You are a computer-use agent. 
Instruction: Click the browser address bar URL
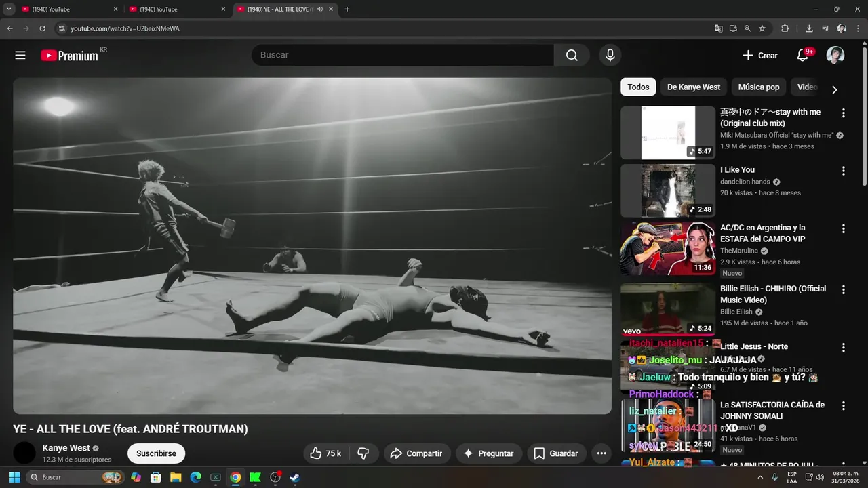(125, 28)
